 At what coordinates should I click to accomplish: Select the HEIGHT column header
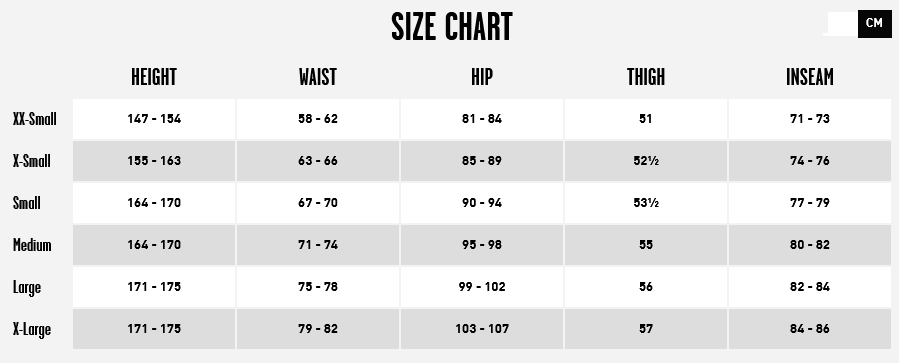tap(154, 77)
